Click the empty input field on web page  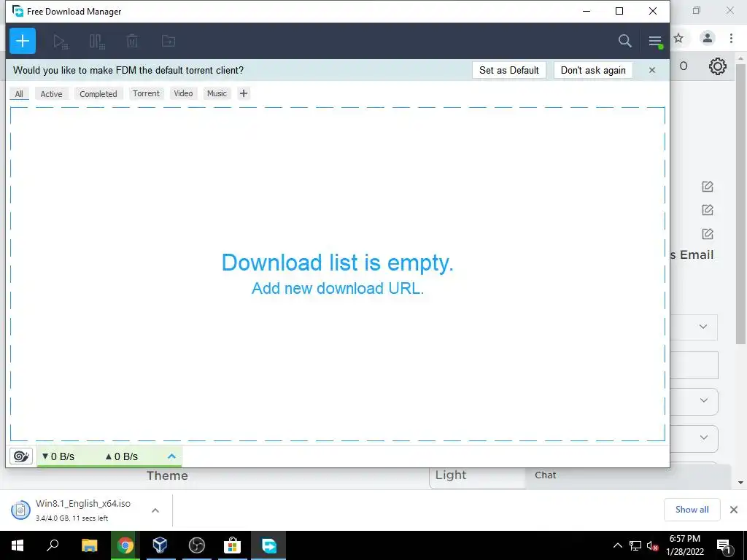tap(694, 365)
